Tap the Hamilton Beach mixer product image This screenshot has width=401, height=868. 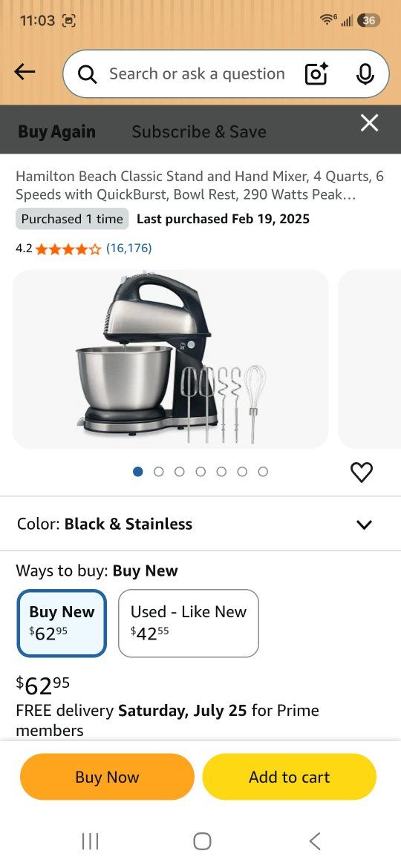coord(171,359)
